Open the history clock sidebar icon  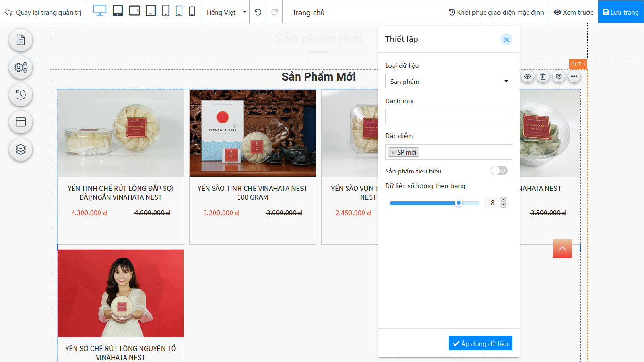[21, 95]
